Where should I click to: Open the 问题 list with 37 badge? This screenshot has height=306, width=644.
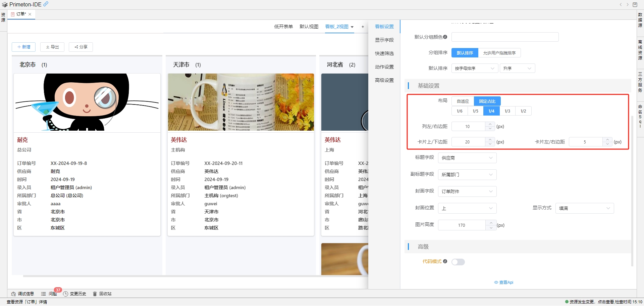point(49,294)
